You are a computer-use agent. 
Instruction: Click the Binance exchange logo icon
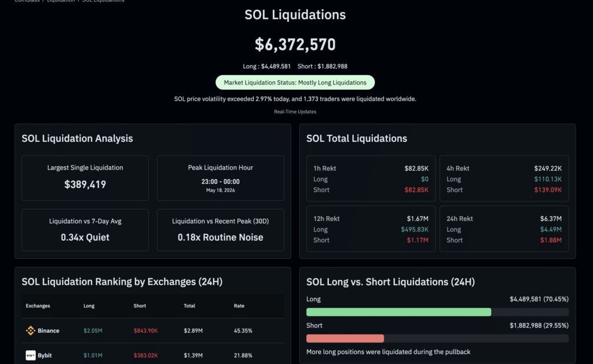click(x=31, y=330)
